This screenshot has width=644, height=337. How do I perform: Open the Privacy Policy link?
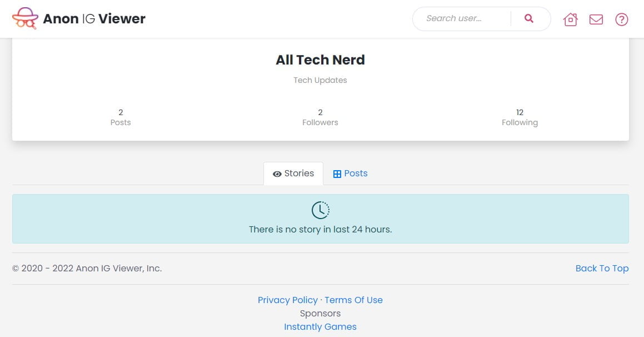pyautogui.click(x=287, y=300)
